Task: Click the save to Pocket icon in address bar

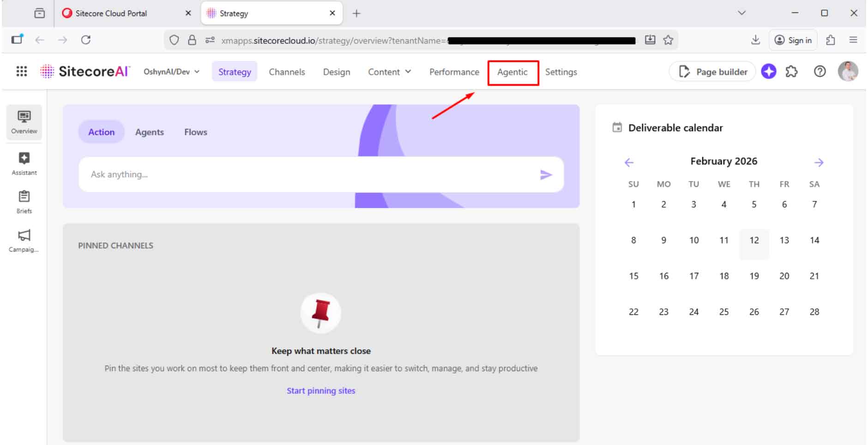Action: coord(650,40)
